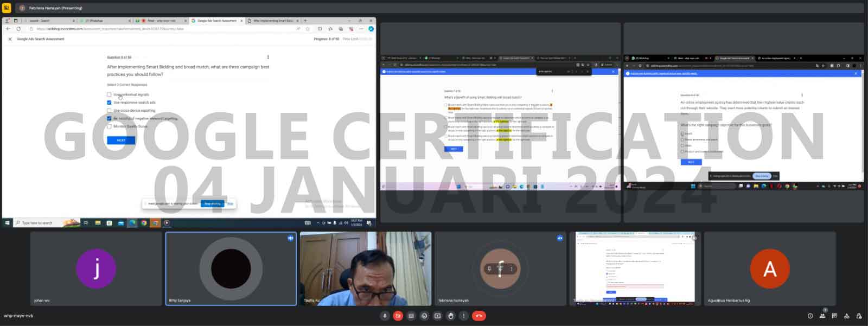The image size is (868, 326).
Task: Open question 8 three-dot options menu
Action: click(x=268, y=57)
